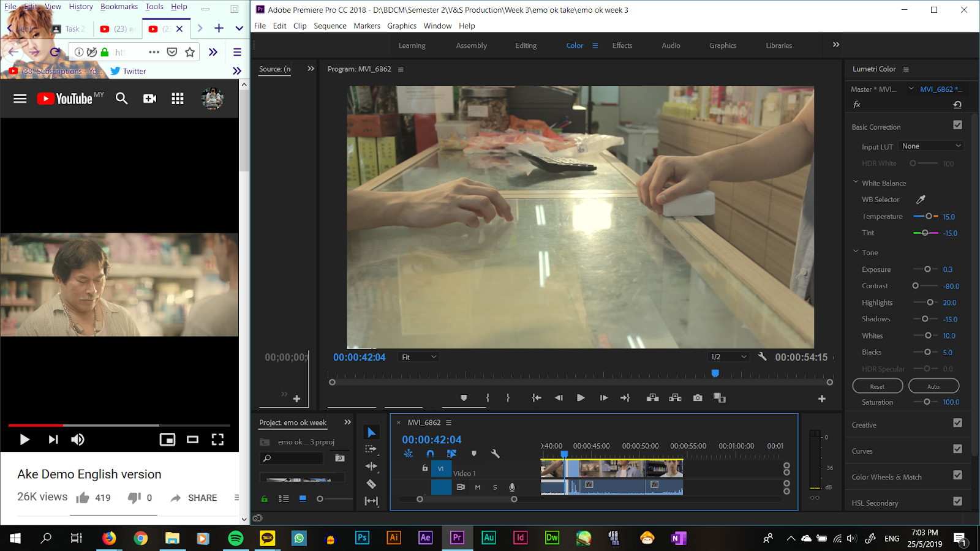Toggle the Creative section checkbox
The width and height of the screenshot is (980, 551).
958,423
